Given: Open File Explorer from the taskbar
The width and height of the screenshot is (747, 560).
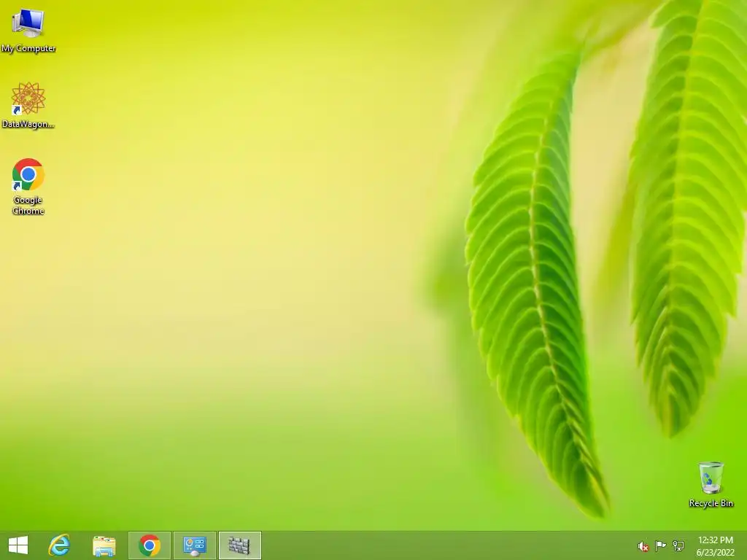Looking at the screenshot, I should [x=104, y=545].
